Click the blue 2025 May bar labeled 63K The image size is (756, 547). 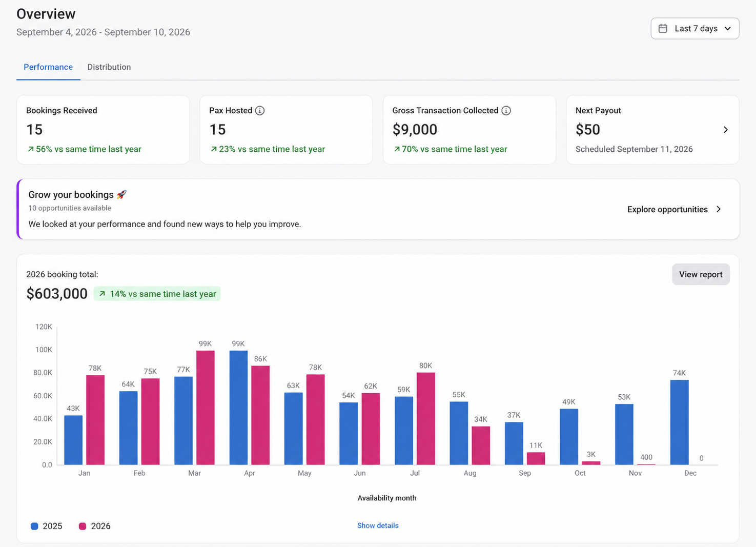coord(294,429)
